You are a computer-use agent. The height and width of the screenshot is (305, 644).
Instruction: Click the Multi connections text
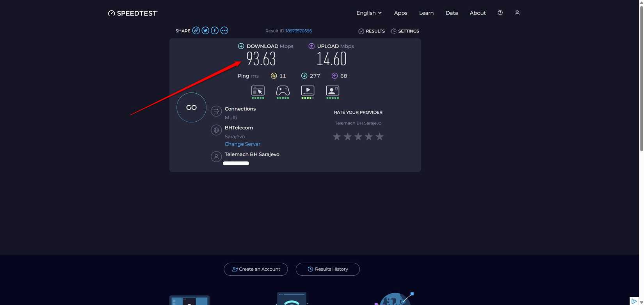[231, 117]
